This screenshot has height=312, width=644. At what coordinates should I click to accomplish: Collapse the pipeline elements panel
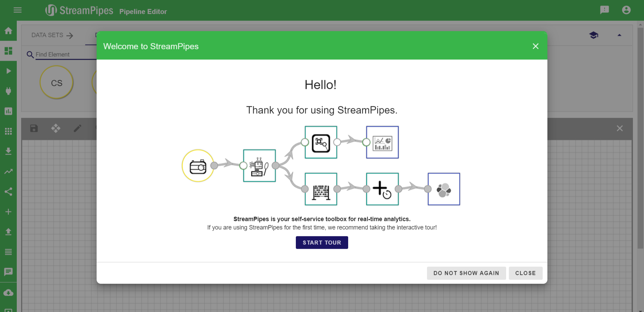tap(619, 35)
